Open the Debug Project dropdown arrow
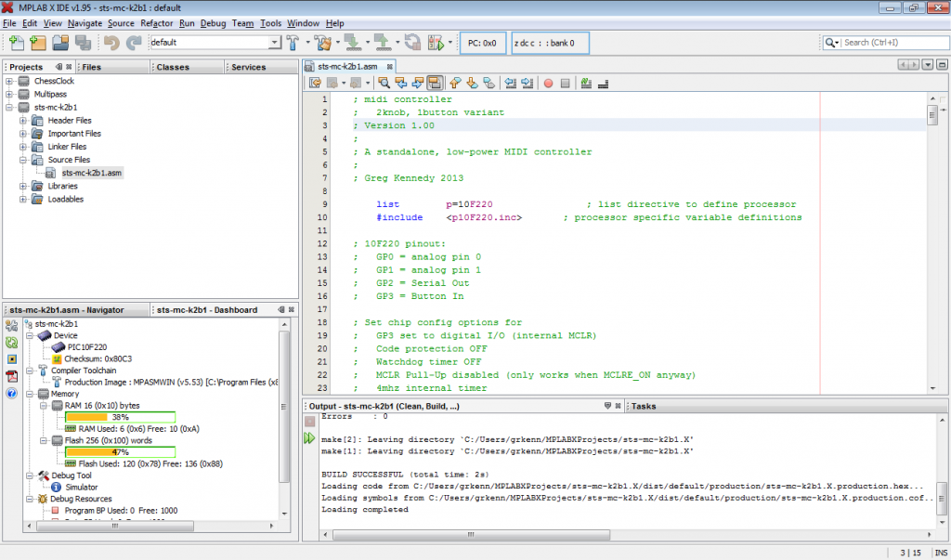The height and width of the screenshot is (560, 951). (450, 43)
